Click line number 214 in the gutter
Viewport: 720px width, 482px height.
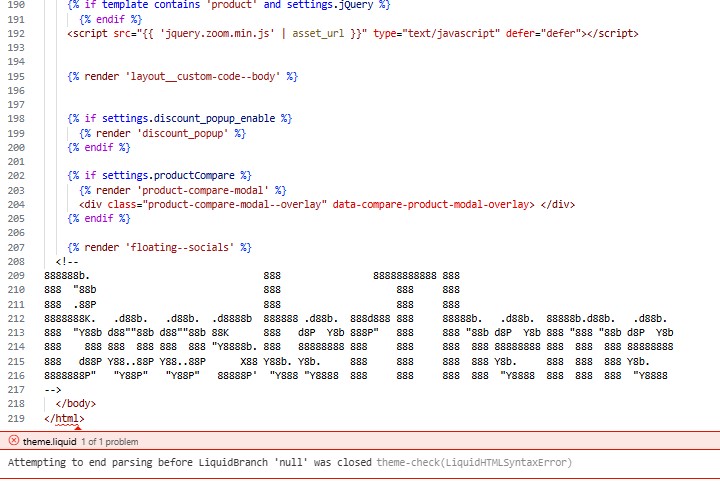click(x=16, y=347)
